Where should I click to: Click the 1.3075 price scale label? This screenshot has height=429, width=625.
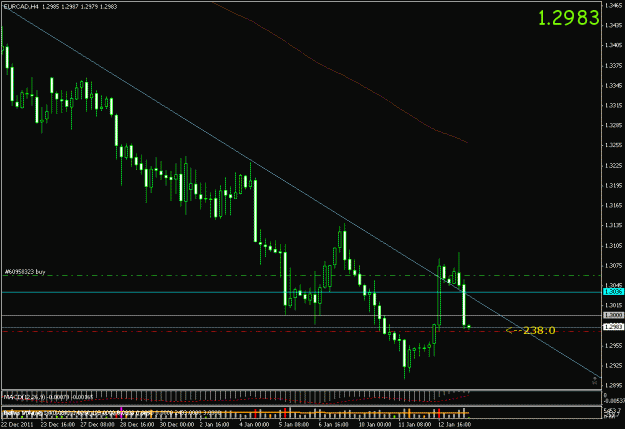(x=613, y=265)
